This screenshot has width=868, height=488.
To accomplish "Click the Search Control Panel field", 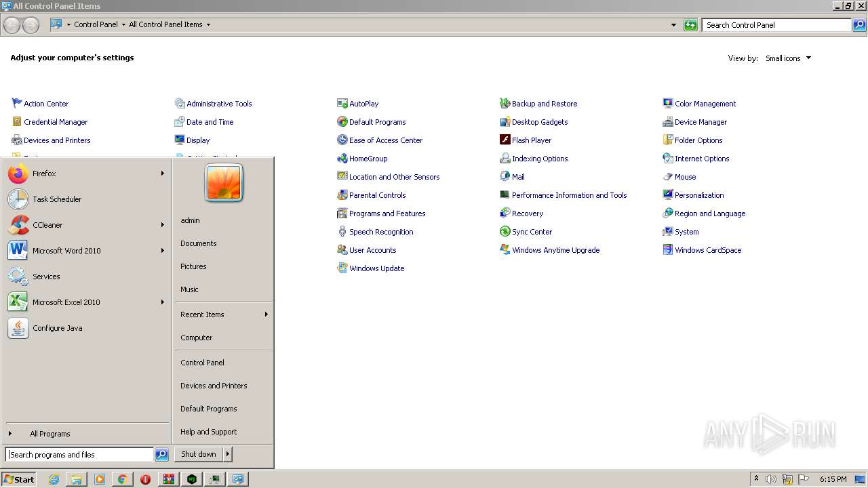I will pyautogui.click(x=776, y=25).
